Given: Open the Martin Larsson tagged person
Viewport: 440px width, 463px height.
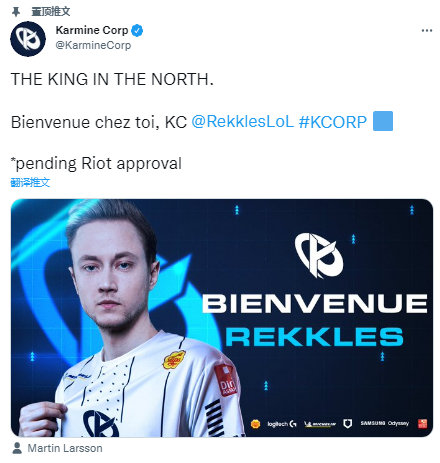Looking at the screenshot, I should pyautogui.click(x=65, y=448).
